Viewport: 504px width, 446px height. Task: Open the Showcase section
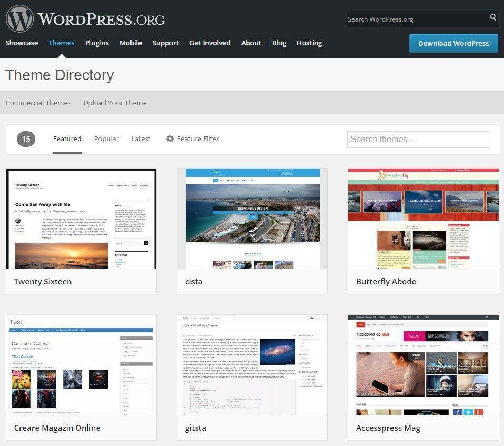22,43
